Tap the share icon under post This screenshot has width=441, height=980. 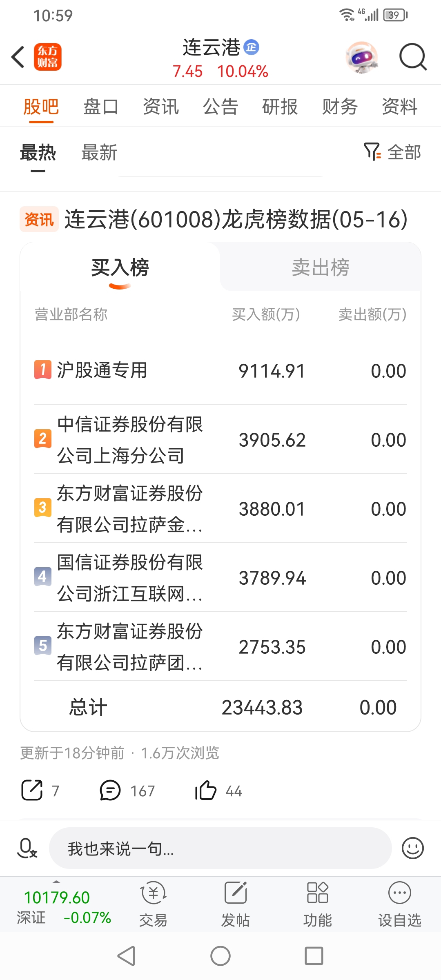[x=32, y=790]
